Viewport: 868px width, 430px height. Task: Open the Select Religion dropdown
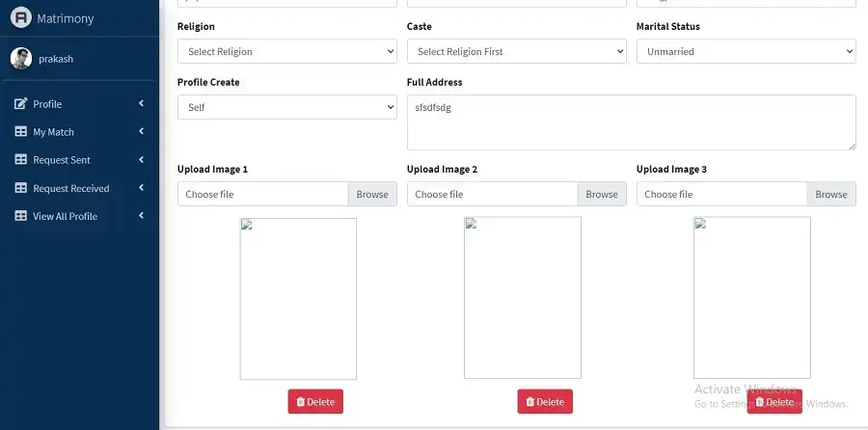click(286, 51)
